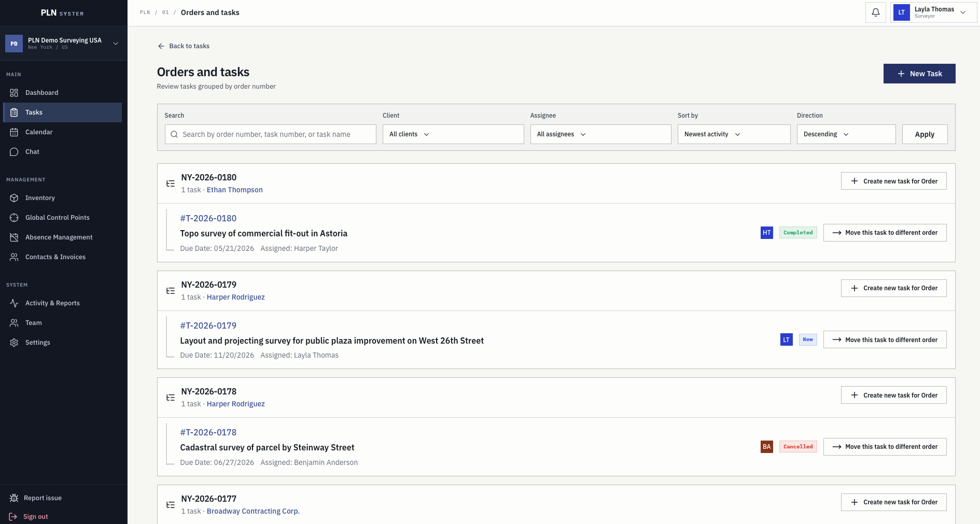Open task link #T-2026-0180

pyautogui.click(x=208, y=219)
